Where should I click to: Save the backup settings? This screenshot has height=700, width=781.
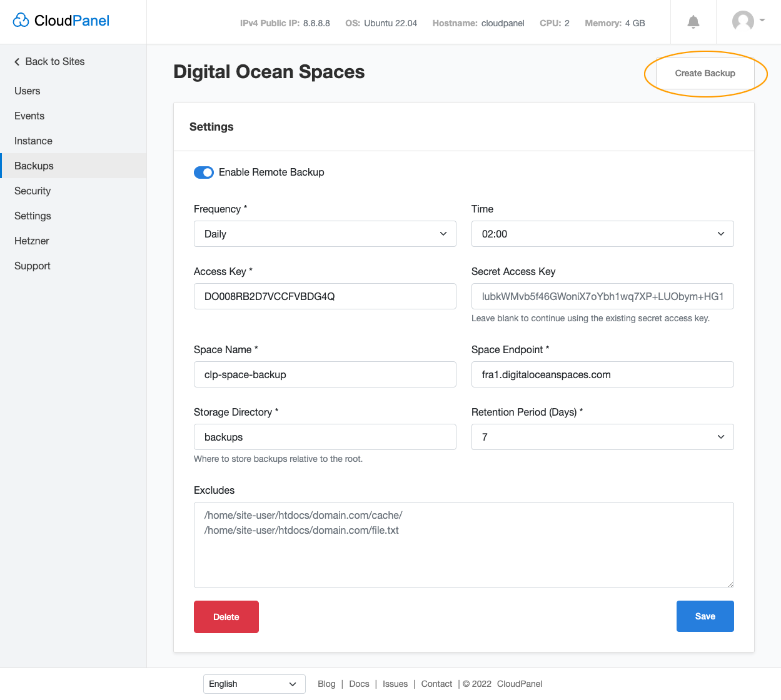(705, 616)
